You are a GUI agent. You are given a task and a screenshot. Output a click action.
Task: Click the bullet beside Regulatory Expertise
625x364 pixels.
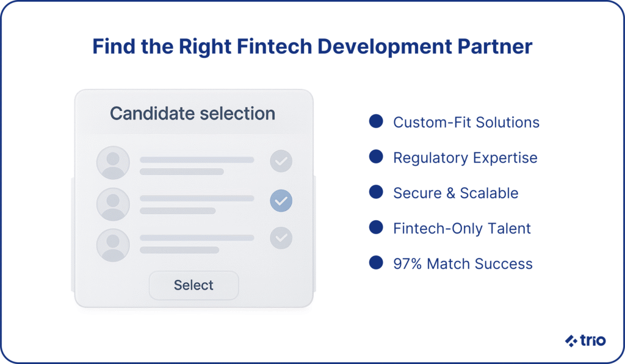click(376, 157)
